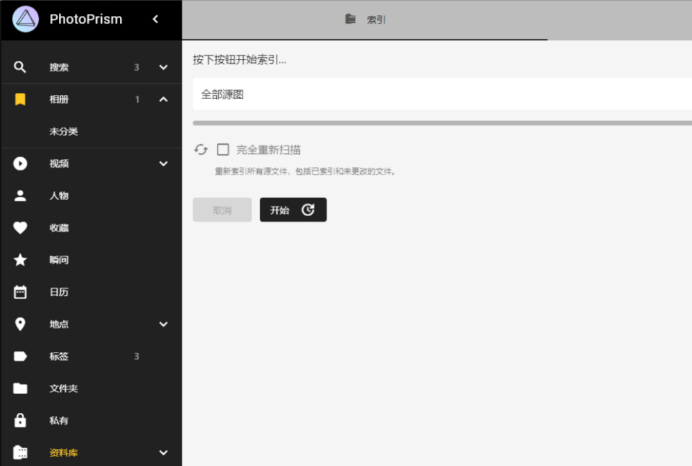Open the 全部源图 folder dropdown
The height and width of the screenshot is (466, 692).
pos(440,94)
